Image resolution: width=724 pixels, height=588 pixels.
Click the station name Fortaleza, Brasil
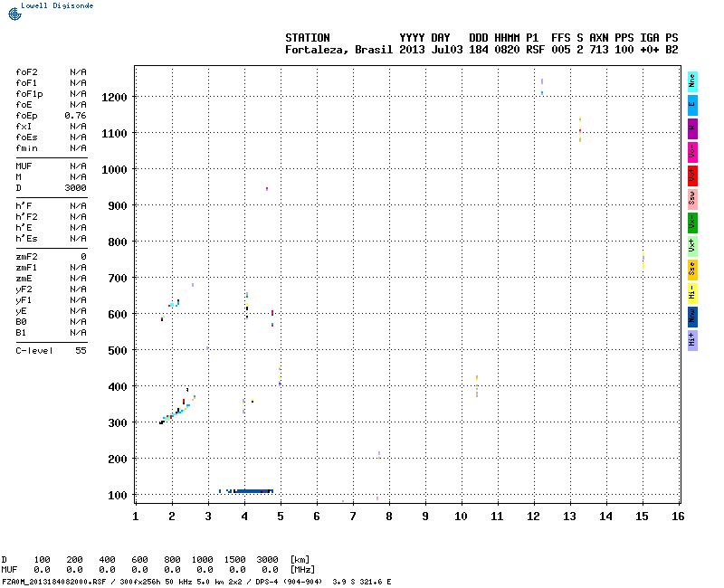point(338,50)
